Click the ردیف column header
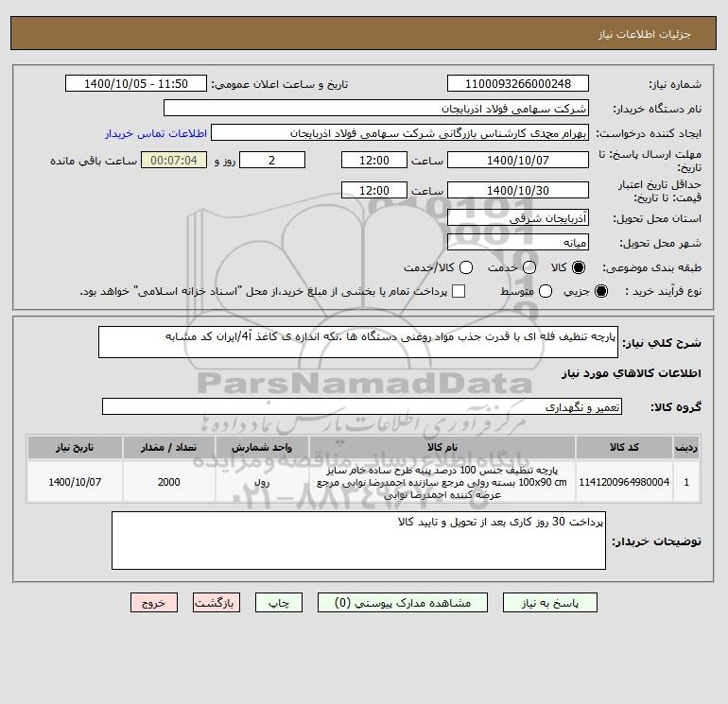 pos(686,447)
